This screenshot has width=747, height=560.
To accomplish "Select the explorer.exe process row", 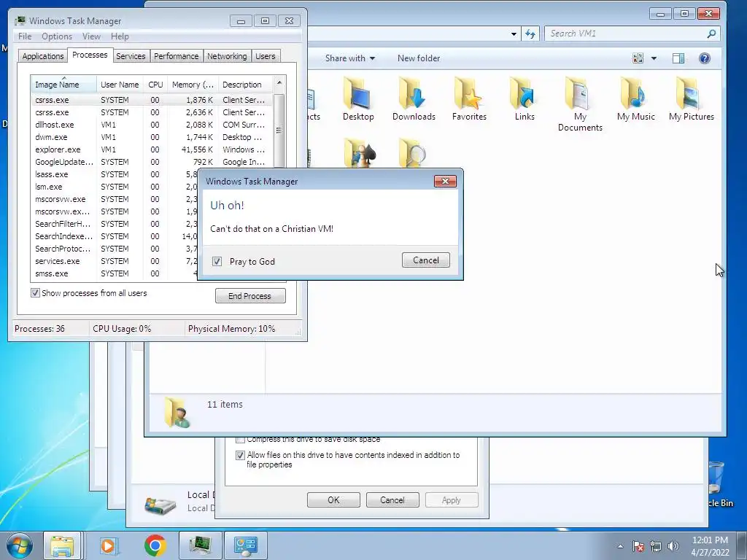I will tap(152, 149).
